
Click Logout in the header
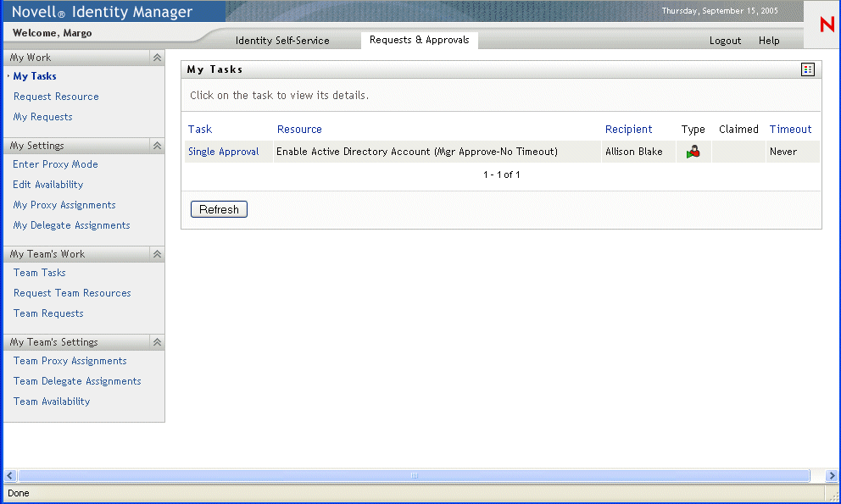[725, 40]
